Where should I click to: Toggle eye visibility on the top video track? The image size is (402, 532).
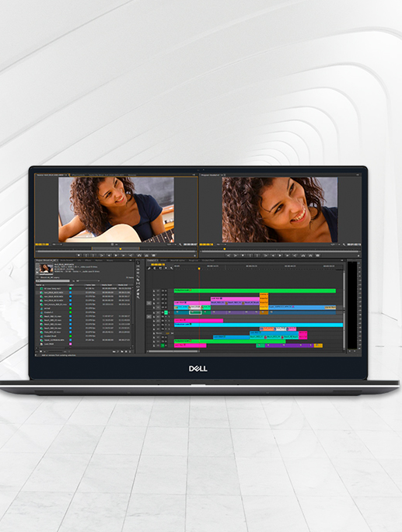(166, 290)
